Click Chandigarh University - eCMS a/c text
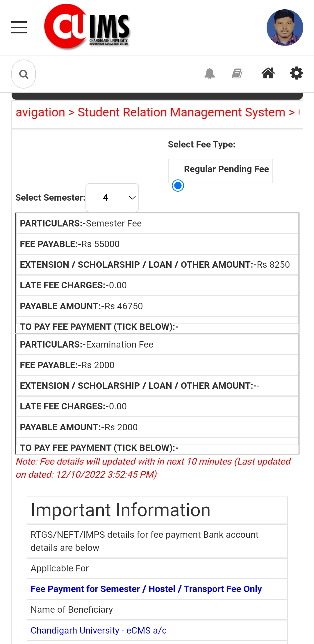This screenshot has height=644, width=314. coord(99,630)
